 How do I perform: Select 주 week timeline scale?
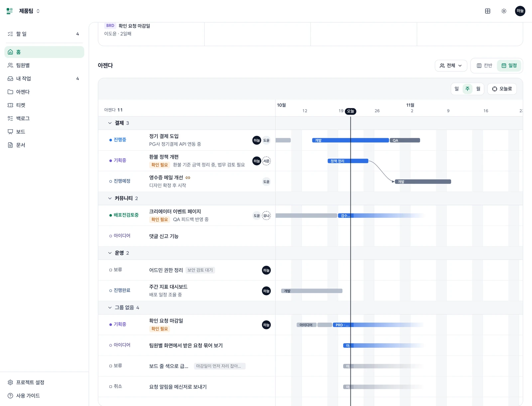(x=467, y=89)
